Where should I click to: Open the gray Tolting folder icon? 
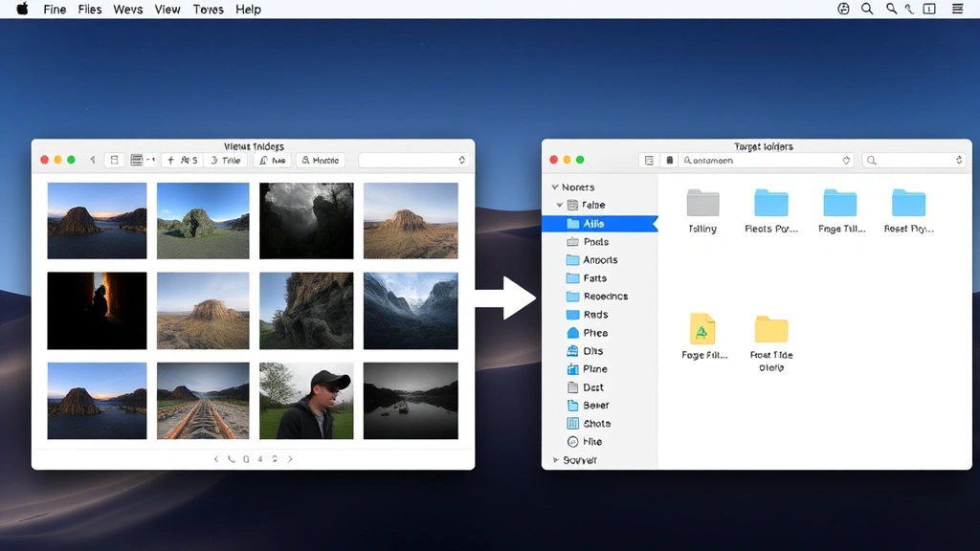pos(702,204)
